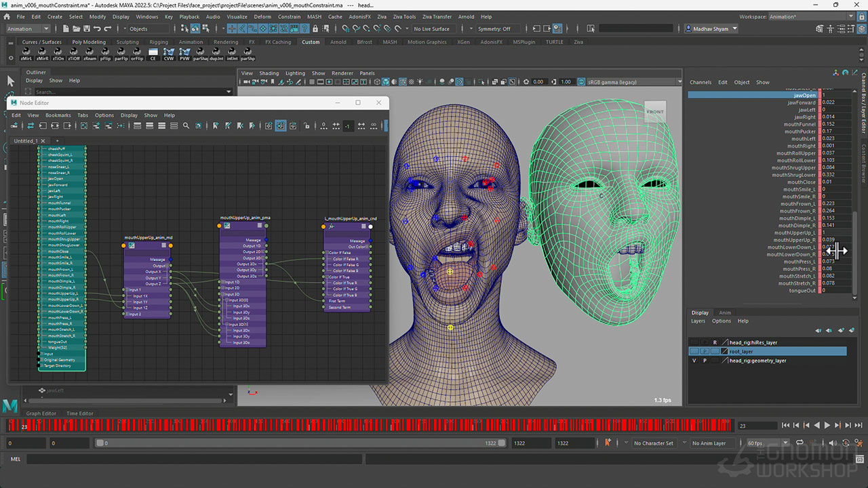This screenshot has width=868, height=488.
Task: Select the jawOpen channel attribute
Action: pyautogui.click(x=805, y=96)
